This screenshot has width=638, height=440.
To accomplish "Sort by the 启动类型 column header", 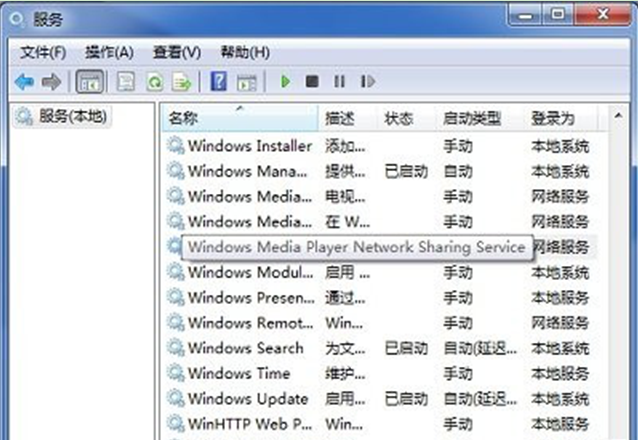I will click(472, 119).
